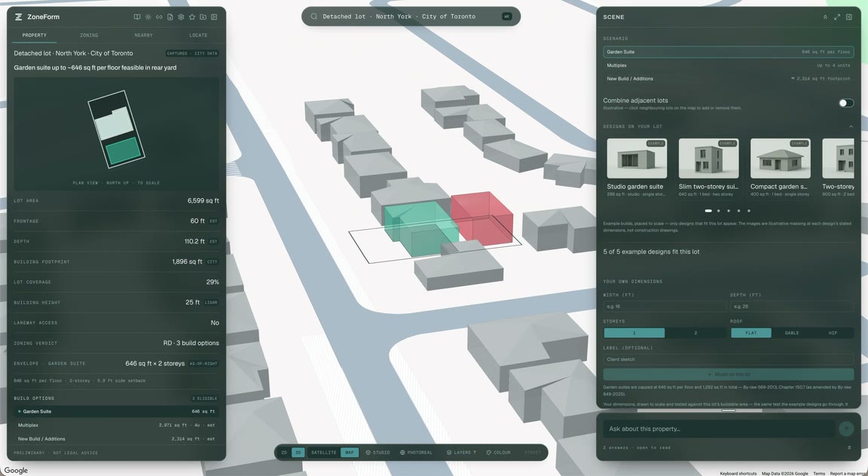Image resolution: width=868 pixels, height=476 pixels.
Task: Click the sun brightness theme icon
Action: click(x=148, y=17)
